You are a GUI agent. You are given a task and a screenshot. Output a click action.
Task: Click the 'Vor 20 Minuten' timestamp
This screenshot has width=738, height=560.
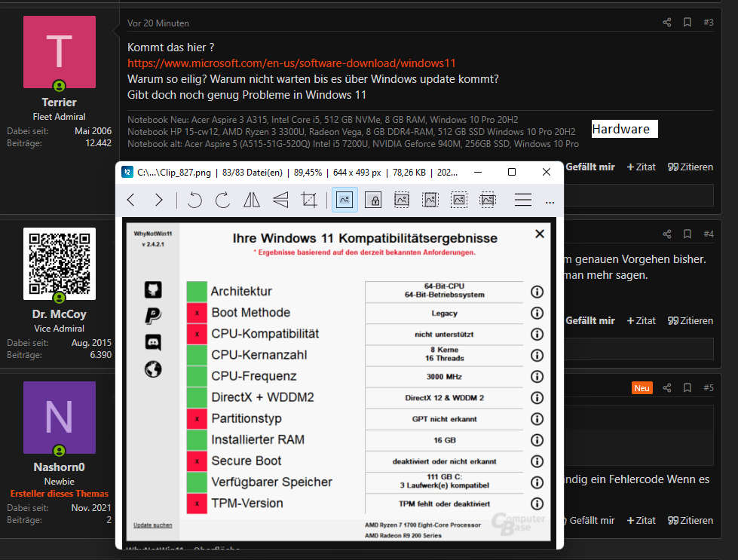tap(158, 23)
